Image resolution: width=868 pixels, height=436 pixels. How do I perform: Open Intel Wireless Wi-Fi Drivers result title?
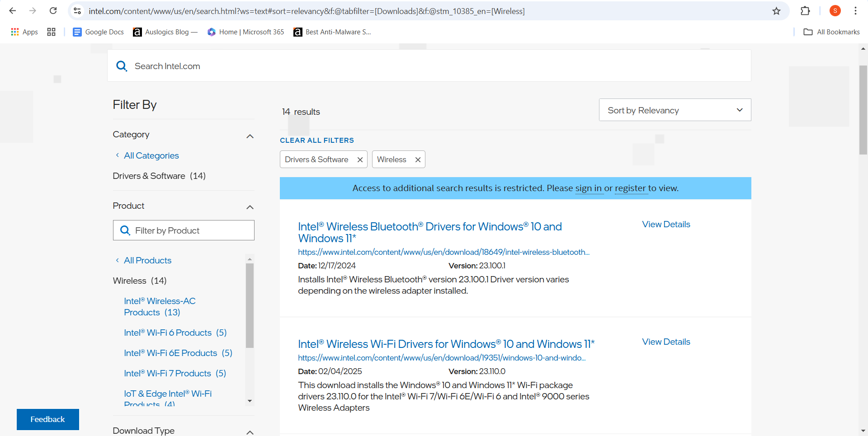446,344
